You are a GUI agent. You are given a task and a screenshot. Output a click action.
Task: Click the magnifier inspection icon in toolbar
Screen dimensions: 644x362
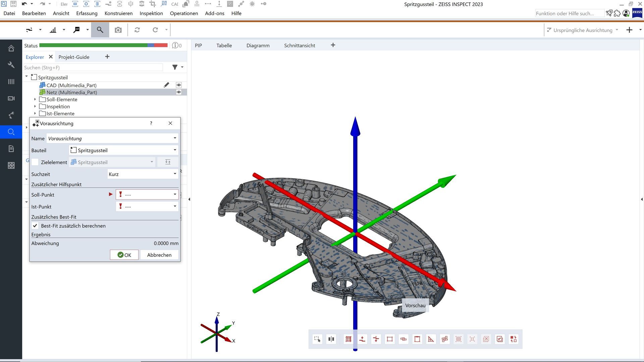click(x=100, y=30)
